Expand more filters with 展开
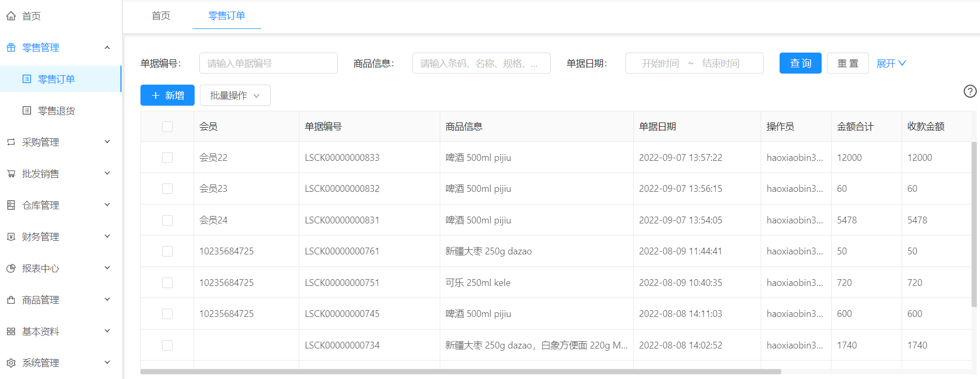 (891, 64)
